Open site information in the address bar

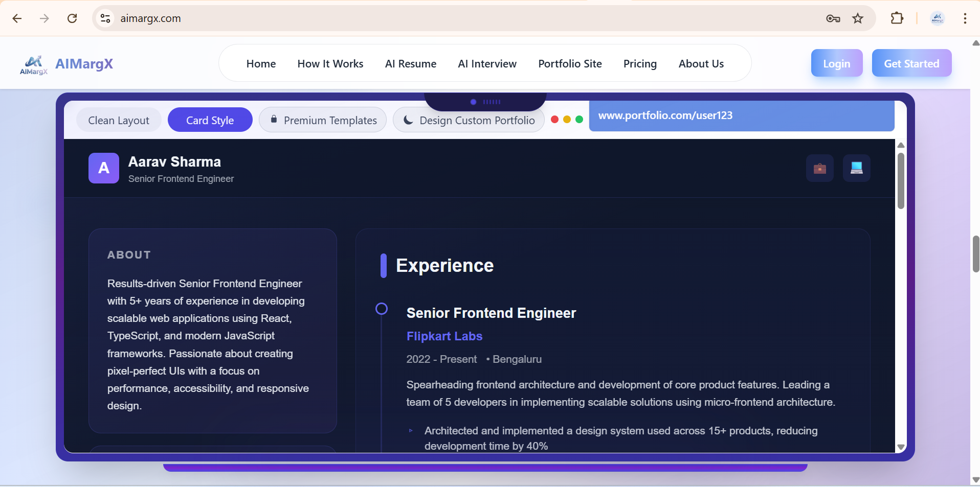[105, 18]
